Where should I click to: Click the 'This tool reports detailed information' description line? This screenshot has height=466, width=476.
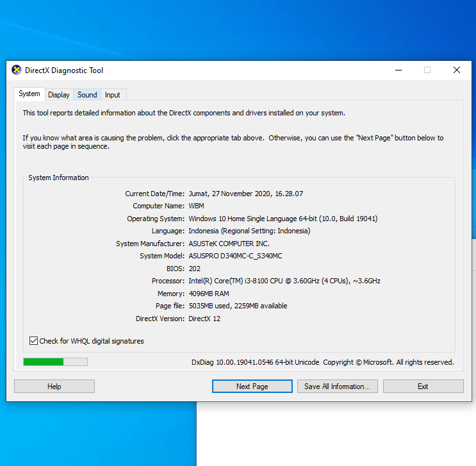pos(184,113)
